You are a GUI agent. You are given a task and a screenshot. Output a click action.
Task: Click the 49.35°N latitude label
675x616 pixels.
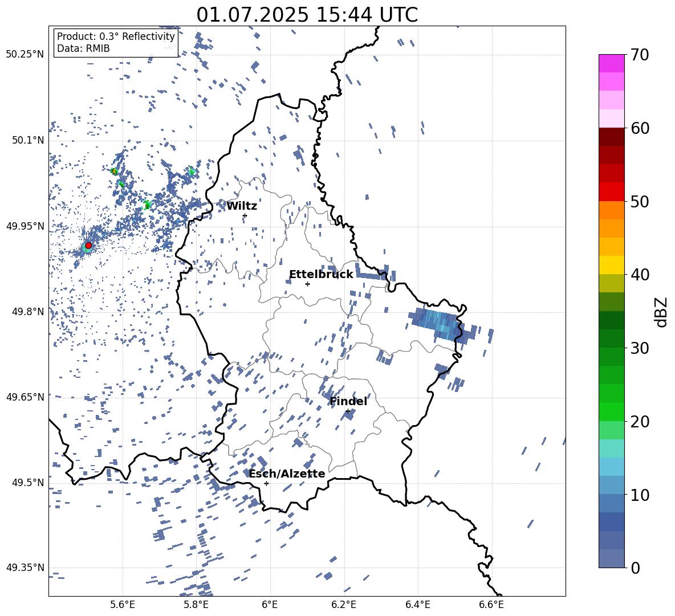pyautogui.click(x=25, y=568)
